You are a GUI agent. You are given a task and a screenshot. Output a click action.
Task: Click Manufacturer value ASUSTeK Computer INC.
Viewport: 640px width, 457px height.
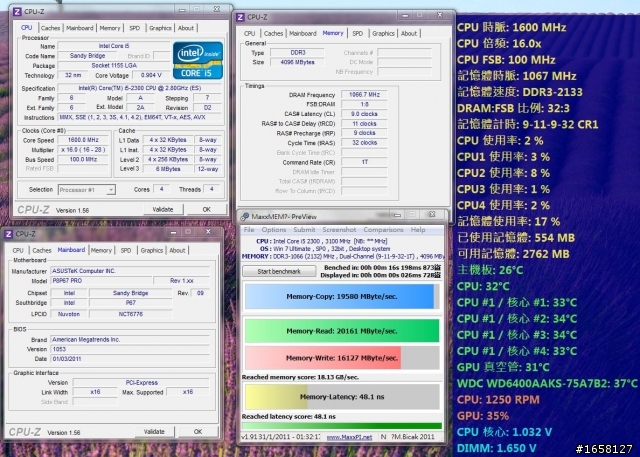130,271
